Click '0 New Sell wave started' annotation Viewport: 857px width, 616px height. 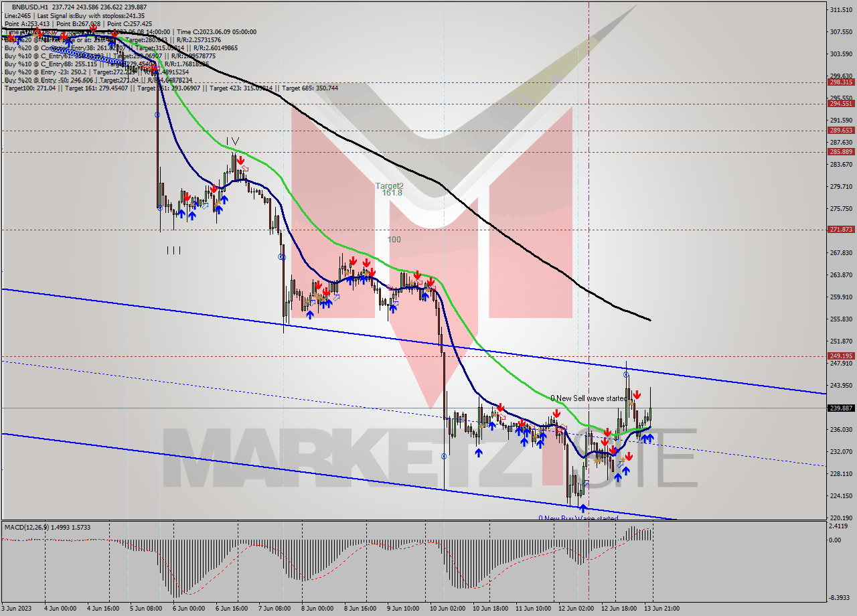point(590,398)
